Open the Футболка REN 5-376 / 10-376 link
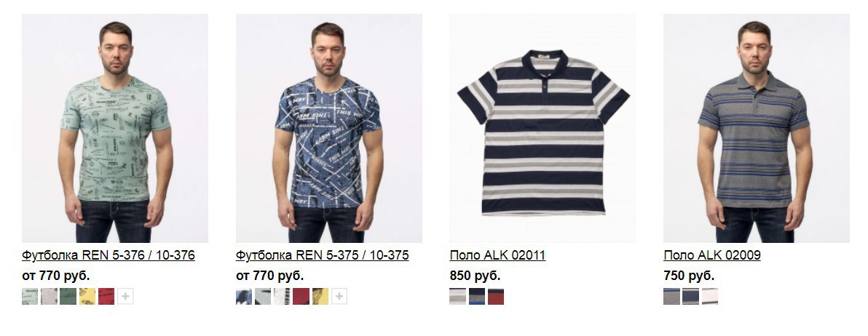Viewport: 868px width, 336px height. pos(108,255)
